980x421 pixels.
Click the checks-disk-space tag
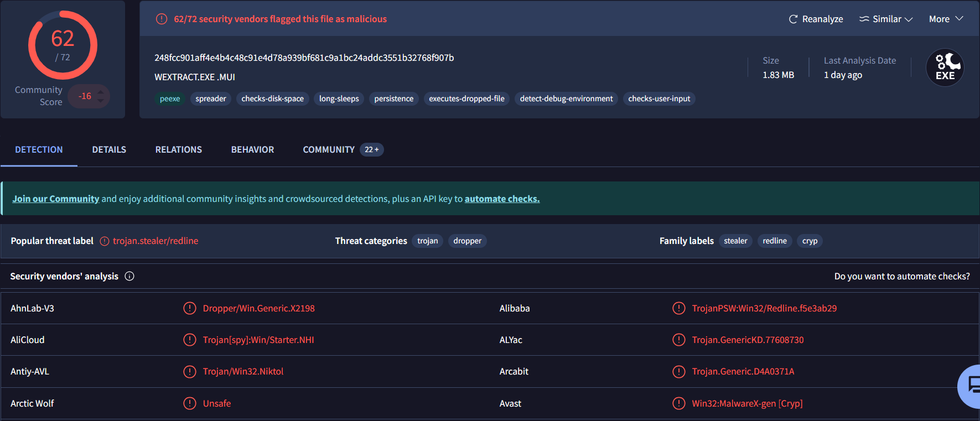pyautogui.click(x=273, y=98)
